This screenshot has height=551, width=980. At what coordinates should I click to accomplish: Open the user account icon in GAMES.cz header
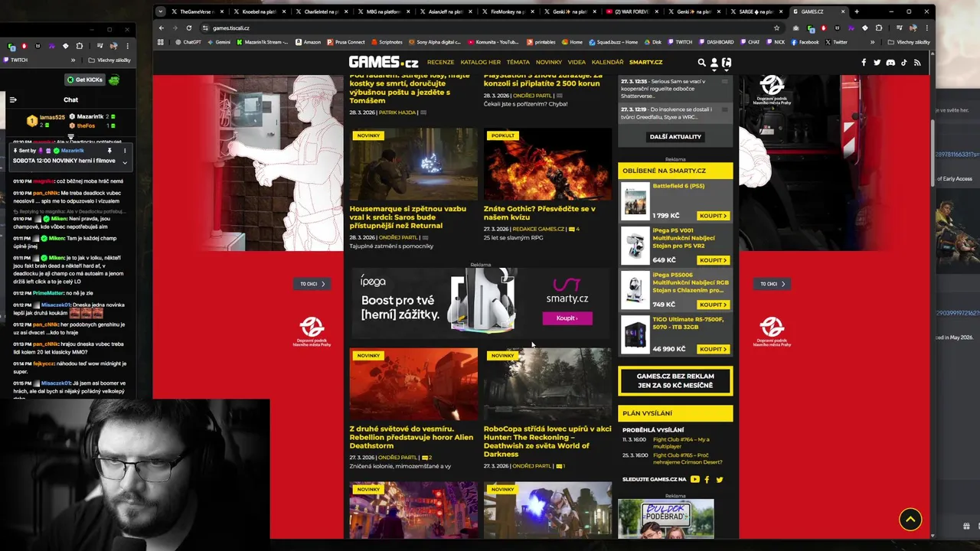pyautogui.click(x=714, y=63)
